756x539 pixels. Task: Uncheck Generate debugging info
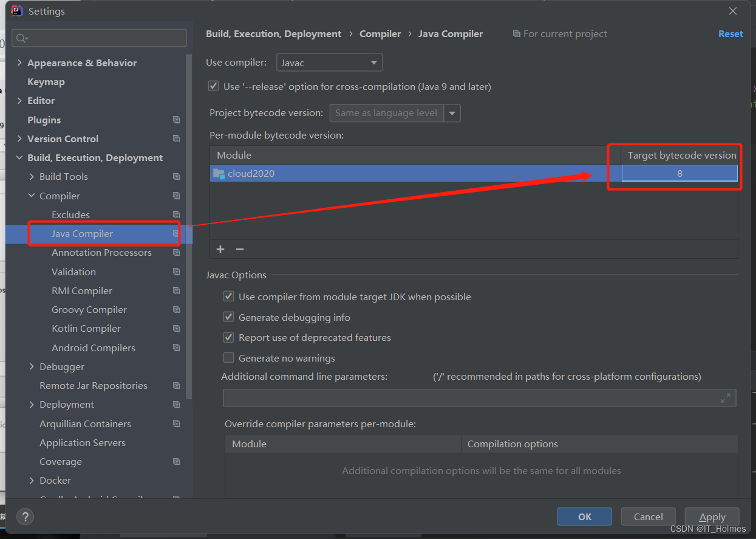(229, 317)
